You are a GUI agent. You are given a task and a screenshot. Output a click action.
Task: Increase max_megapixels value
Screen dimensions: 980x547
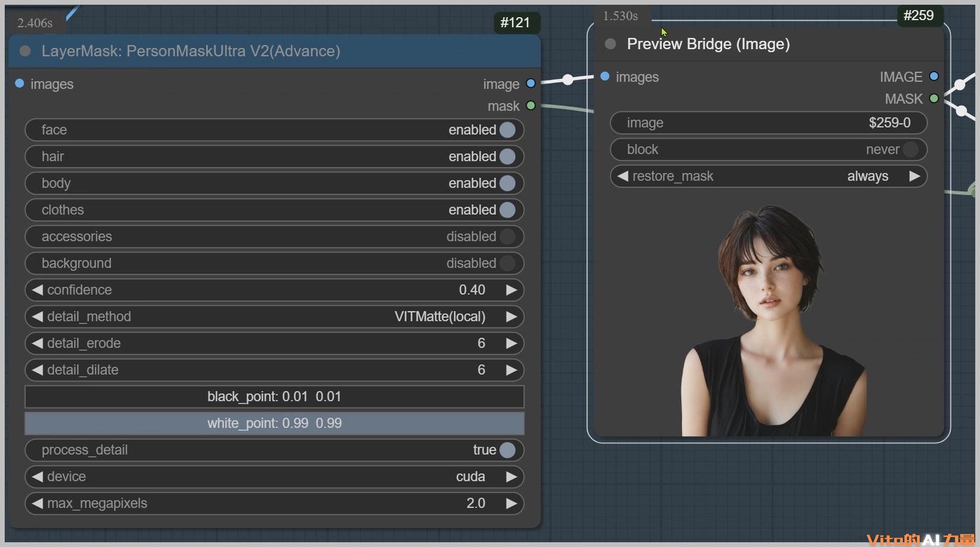click(x=511, y=503)
